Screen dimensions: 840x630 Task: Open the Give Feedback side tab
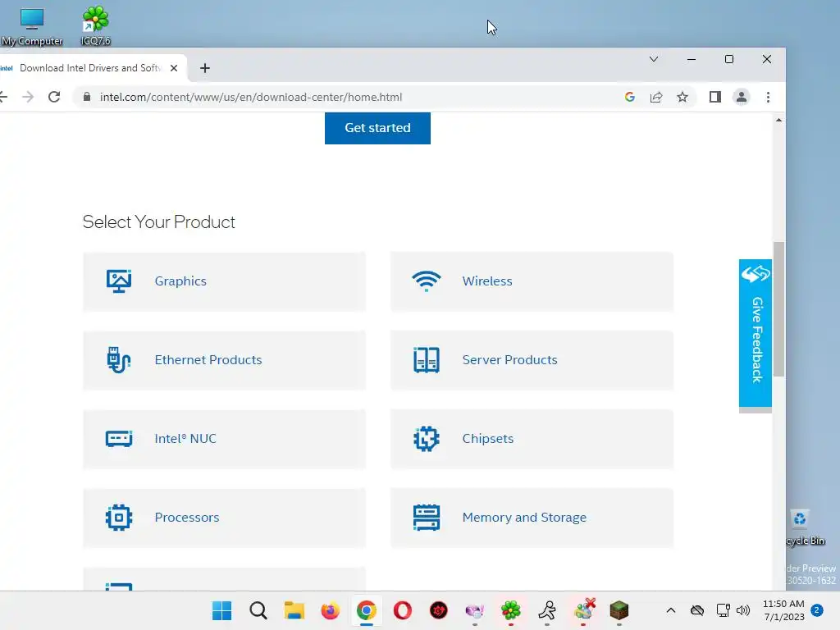(756, 333)
